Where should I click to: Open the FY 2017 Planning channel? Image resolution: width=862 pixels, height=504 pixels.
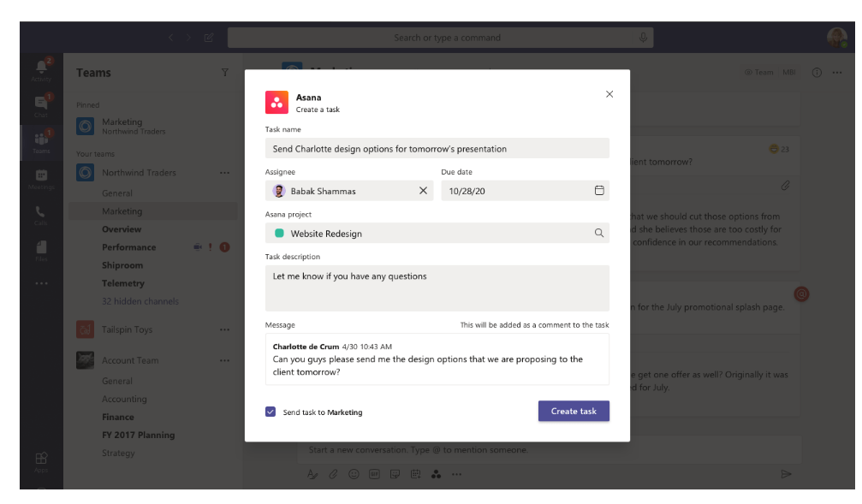[x=138, y=436]
